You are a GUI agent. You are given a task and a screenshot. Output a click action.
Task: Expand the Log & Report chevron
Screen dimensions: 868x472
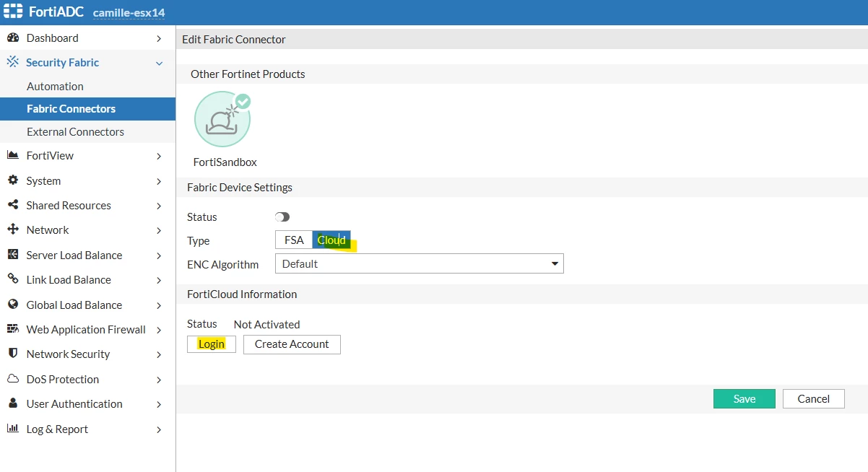(159, 429)
